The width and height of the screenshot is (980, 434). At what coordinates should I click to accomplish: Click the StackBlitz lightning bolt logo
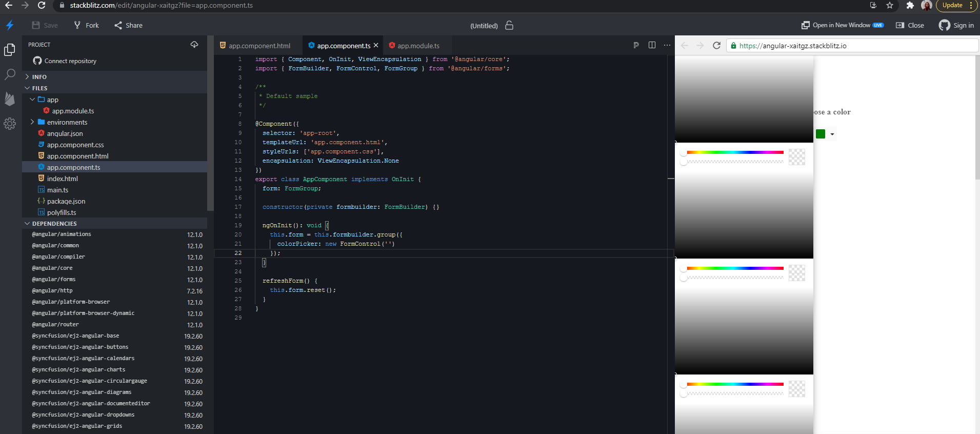pos(10,25)
